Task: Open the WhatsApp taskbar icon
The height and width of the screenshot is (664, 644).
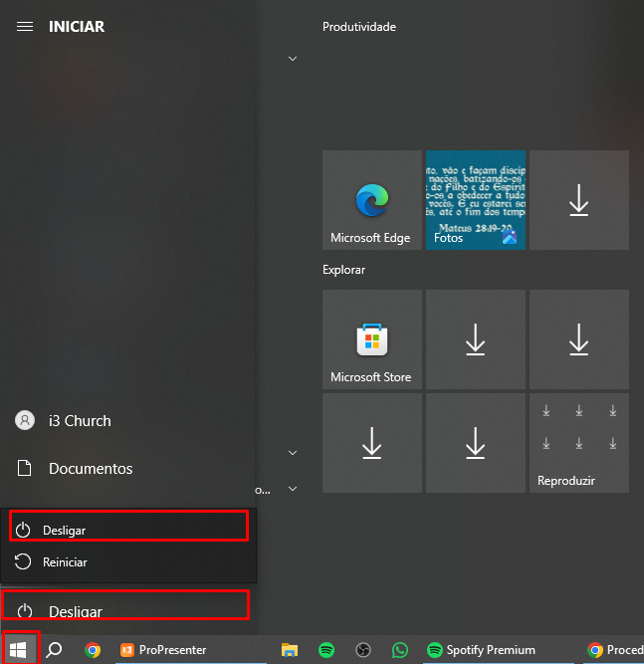Action: (400, 650)
